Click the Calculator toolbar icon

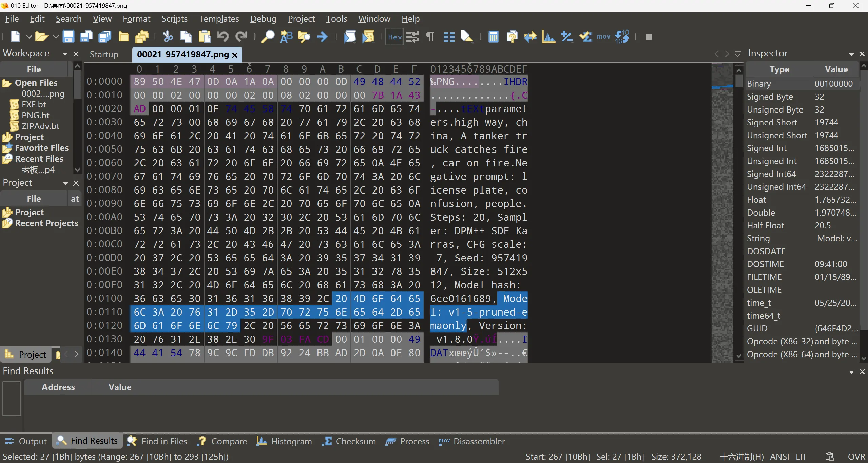pyautogui.click(x=493, y=37)
